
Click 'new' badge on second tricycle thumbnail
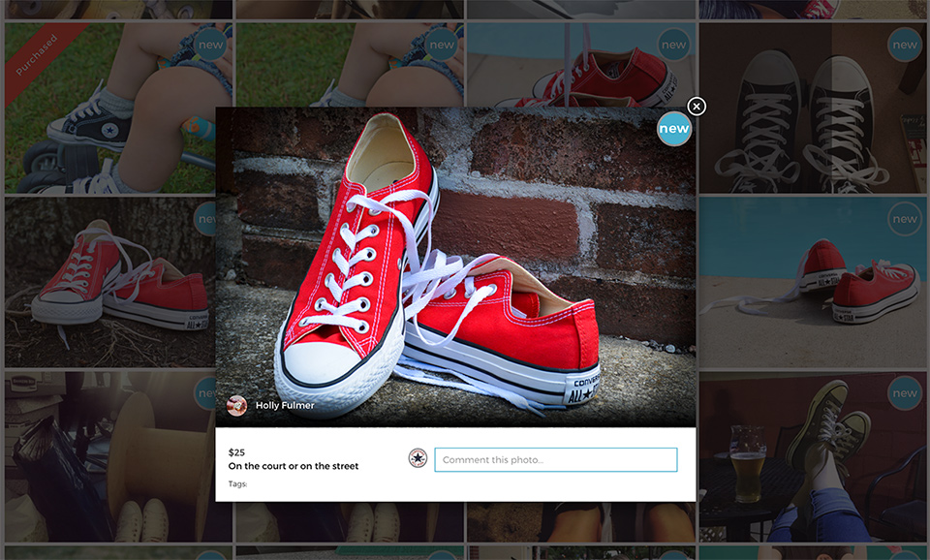442,45
